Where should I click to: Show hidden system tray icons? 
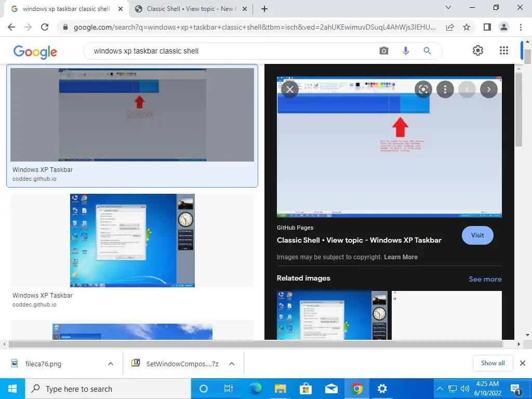(x=440, y=389)
